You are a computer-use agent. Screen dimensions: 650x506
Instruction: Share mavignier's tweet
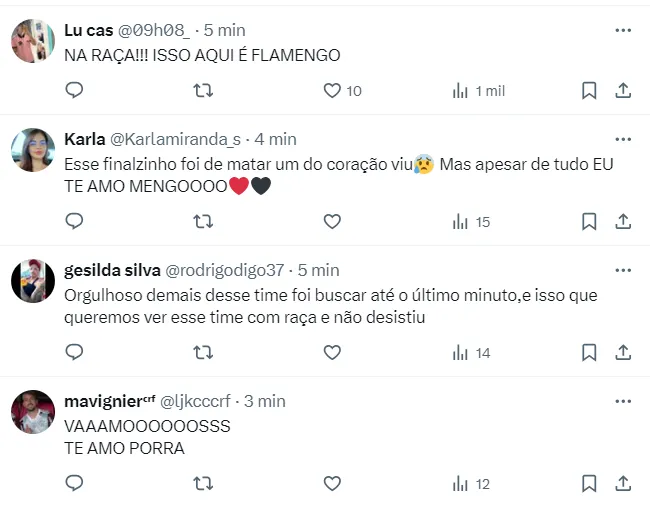click(x=622, y=483)
